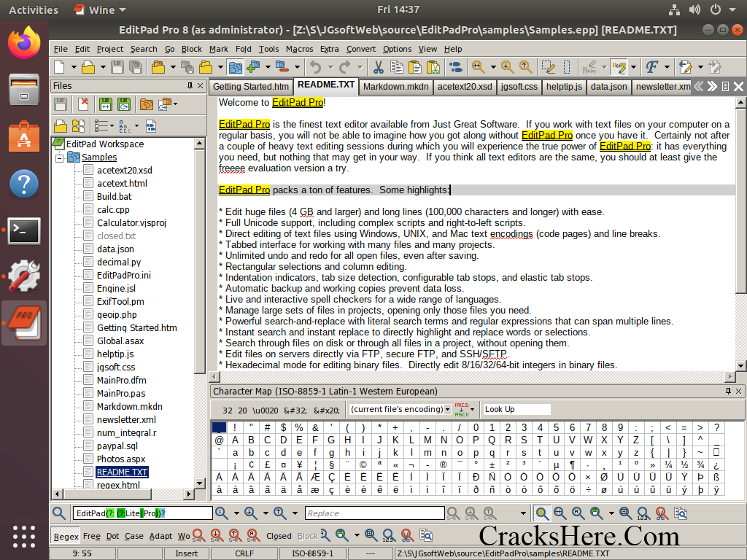Click the search regex input field

pyautogui.click(x=142, y=513)
